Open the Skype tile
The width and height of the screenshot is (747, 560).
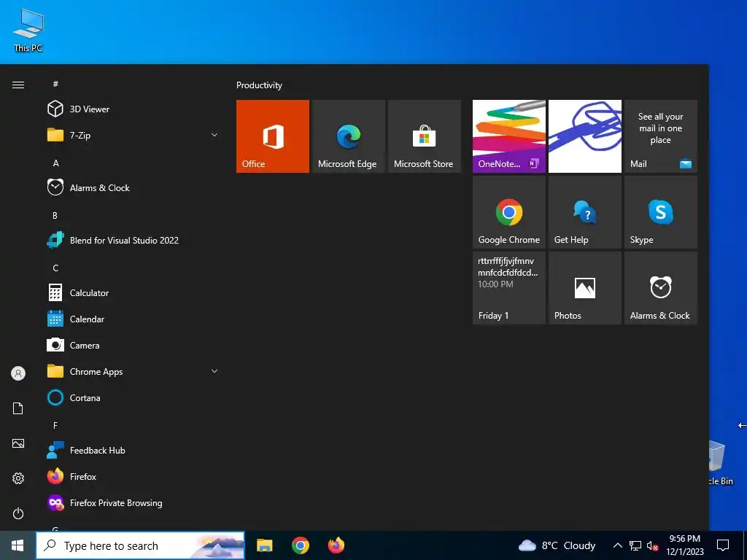coord(660,212)
